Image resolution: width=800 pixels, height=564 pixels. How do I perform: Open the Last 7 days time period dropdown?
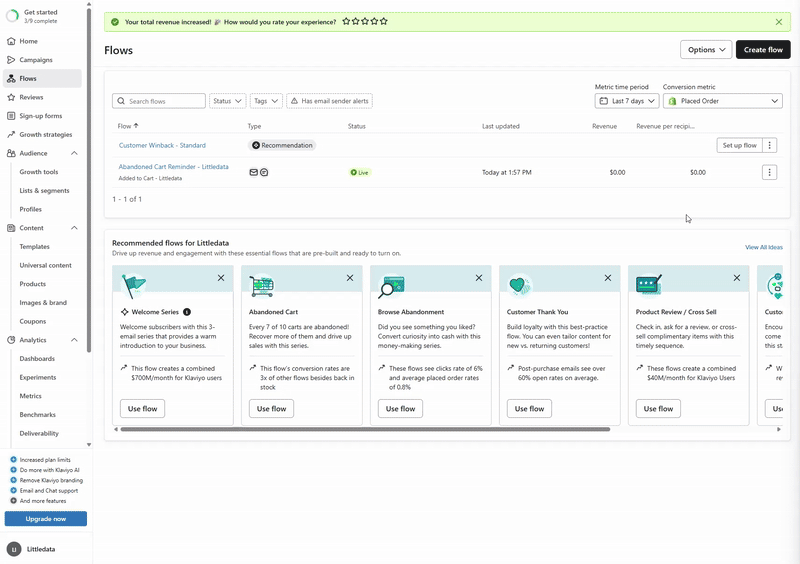[x=627, y=101]
